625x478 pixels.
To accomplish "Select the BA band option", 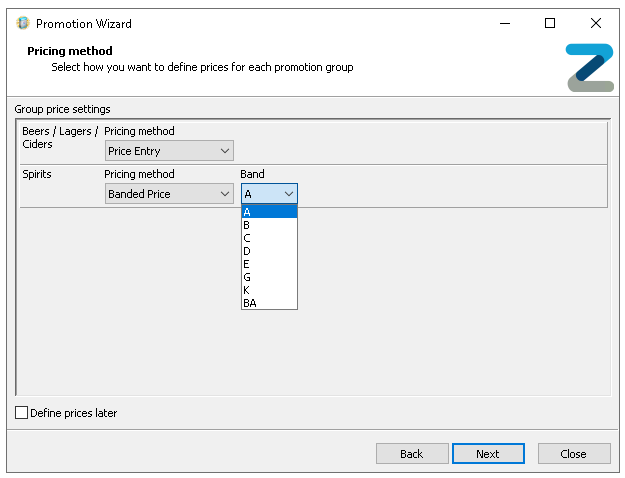I will coord(268,303).
